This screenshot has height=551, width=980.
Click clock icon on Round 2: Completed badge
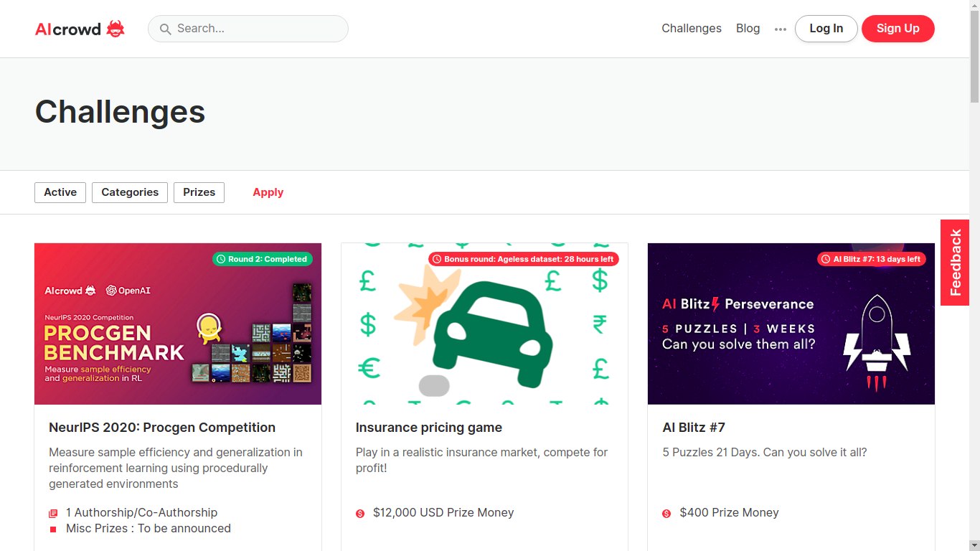[x=222, y=259]
